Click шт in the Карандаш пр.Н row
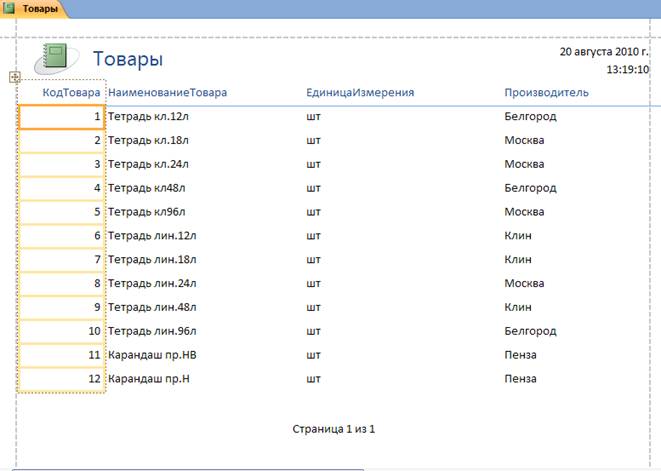This screenshot has height=471, width=661. click(313, 379)
